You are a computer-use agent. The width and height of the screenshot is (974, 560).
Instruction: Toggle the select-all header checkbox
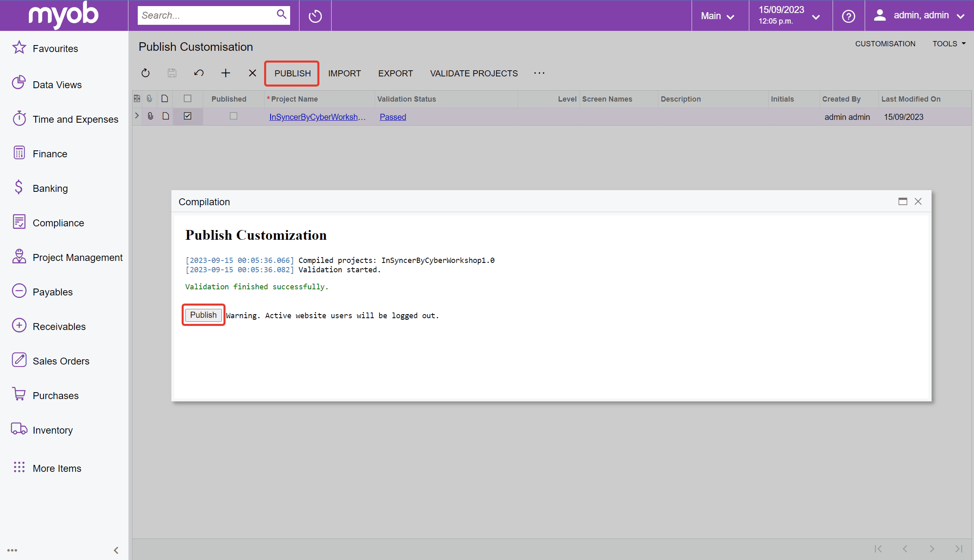click(x=187, y=98)
